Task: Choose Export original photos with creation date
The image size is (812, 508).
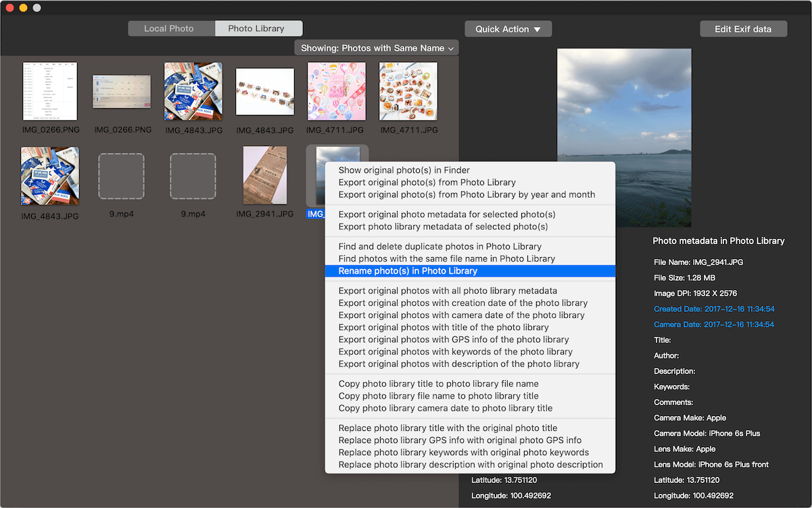Action: click(470, 303)
